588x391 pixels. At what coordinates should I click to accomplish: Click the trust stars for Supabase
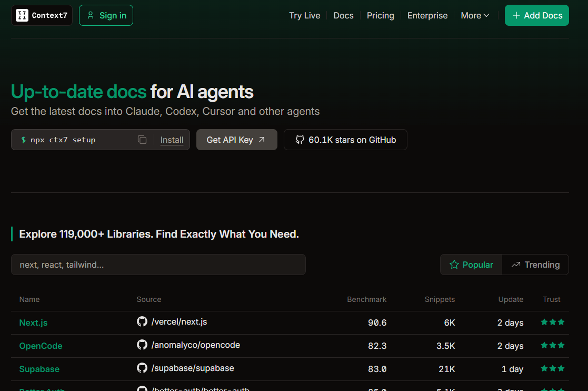pos(552,368)
